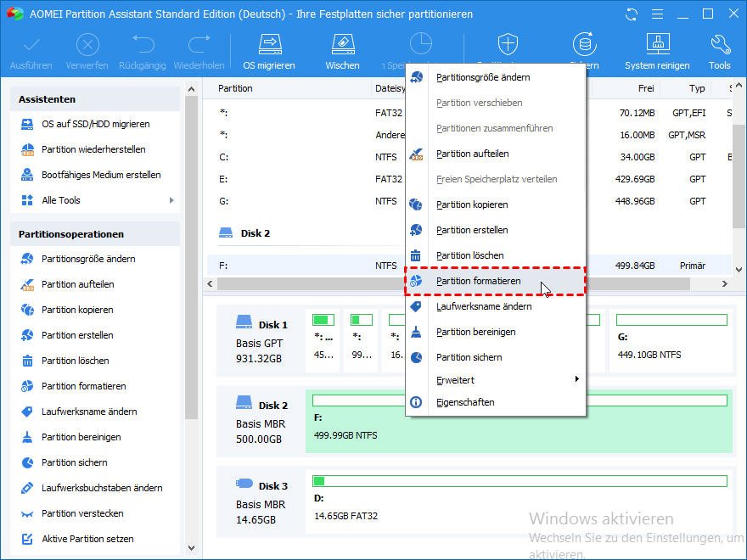
Task: Choose Laufwerksname ändern in context menu
Action: click(496, 306)
